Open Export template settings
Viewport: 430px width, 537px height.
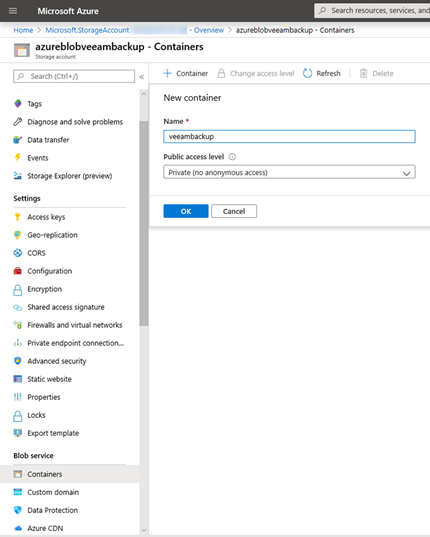[x=53, y=433]
